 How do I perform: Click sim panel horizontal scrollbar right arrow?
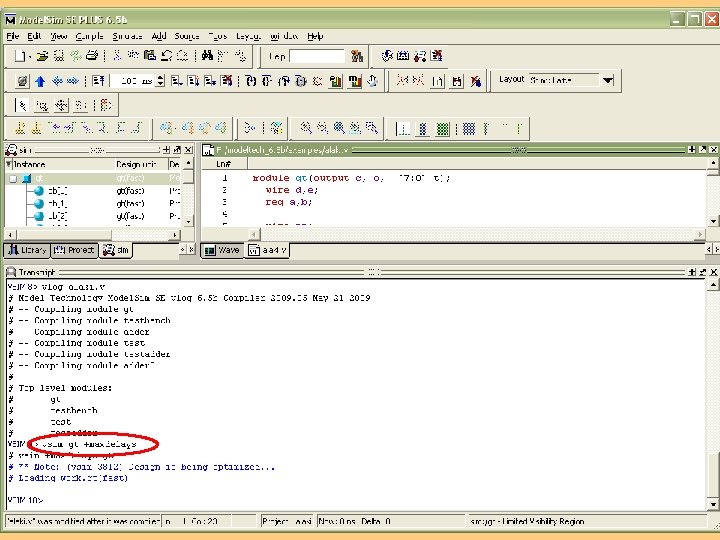coord(174,235)
